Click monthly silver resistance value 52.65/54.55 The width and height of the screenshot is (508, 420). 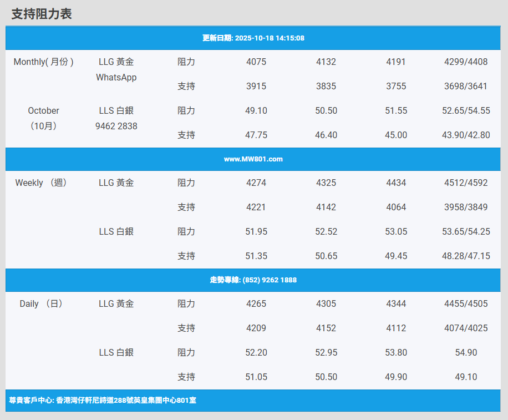[466, 110]
